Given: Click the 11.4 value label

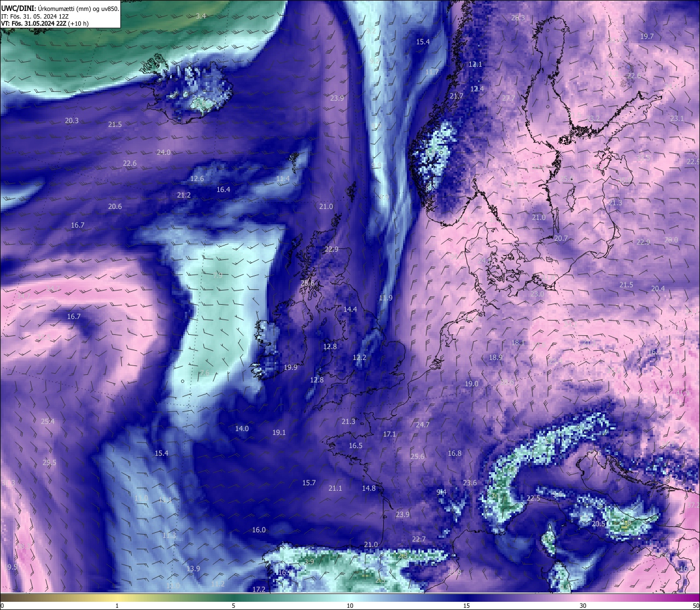Looking at the screenshot, I should [283, 179].
